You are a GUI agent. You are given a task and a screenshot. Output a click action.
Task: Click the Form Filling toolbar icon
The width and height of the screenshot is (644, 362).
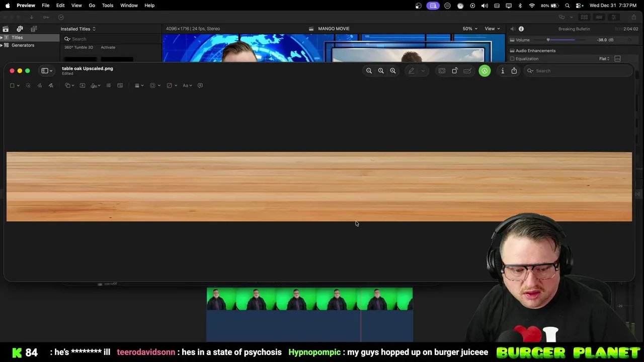tap(467, 71)
